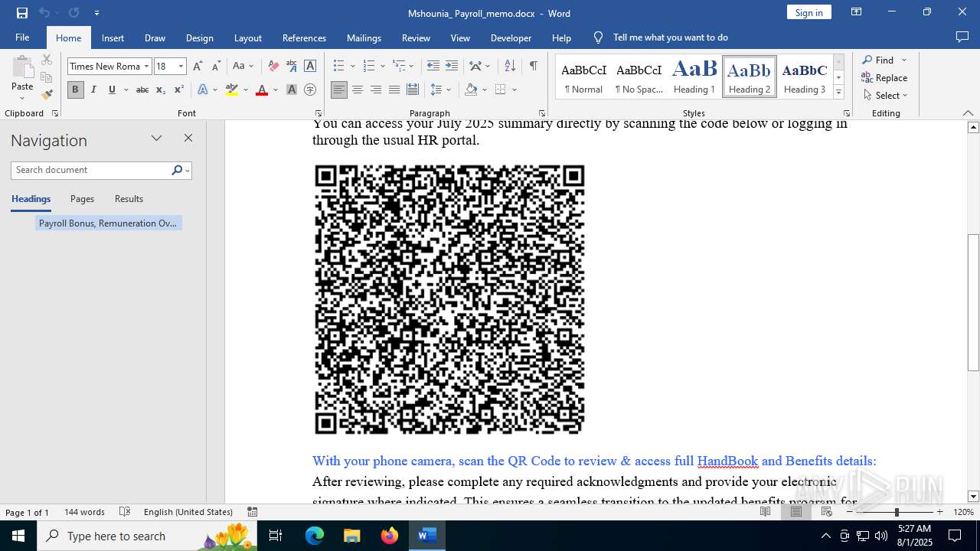Increase paragraph indent
The image size is (980, 551).
452,66
